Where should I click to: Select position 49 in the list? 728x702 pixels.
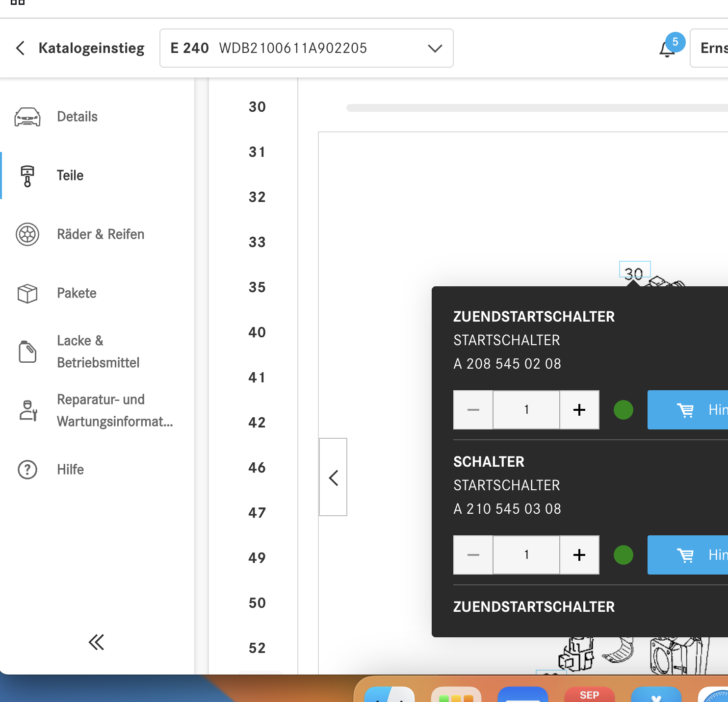click(257, 558)
